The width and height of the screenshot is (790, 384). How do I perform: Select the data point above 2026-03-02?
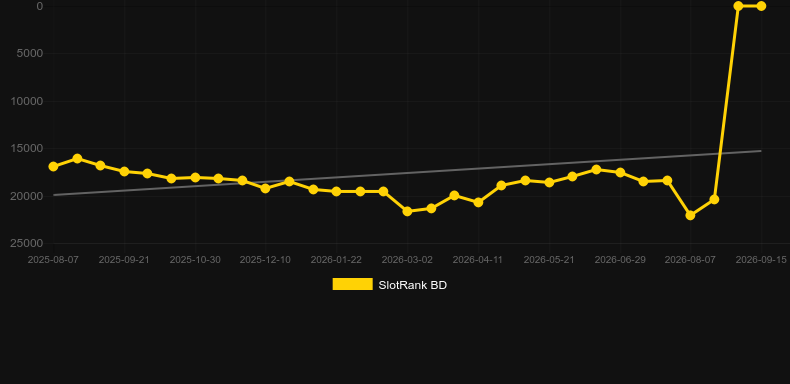click(407, 211)
